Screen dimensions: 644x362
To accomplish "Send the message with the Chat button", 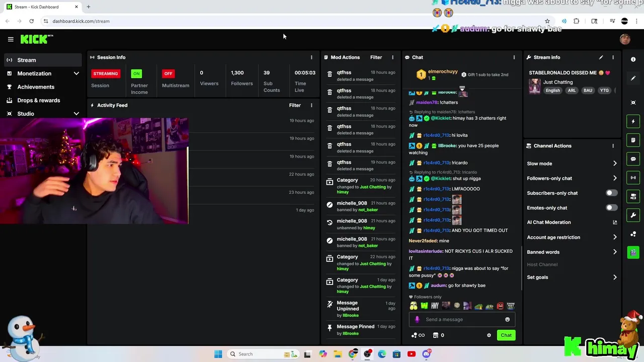I will pyautogui.click(x=506, y=335).
